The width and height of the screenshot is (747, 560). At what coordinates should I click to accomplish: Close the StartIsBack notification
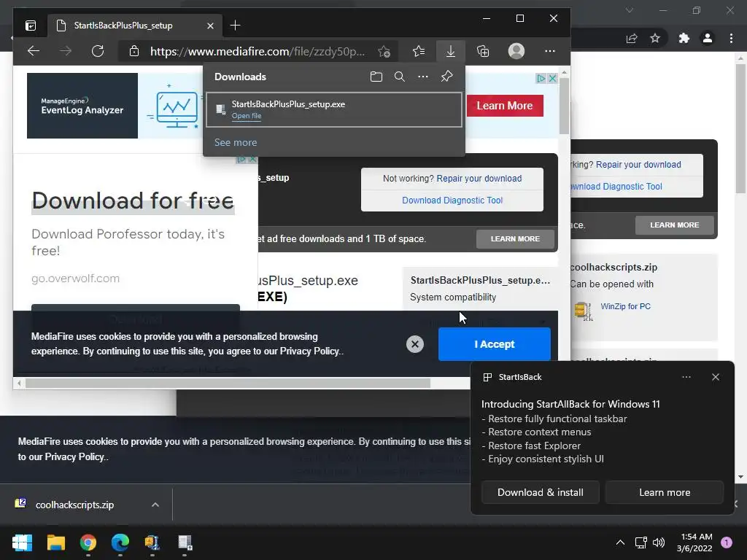[x=716, y=377]
